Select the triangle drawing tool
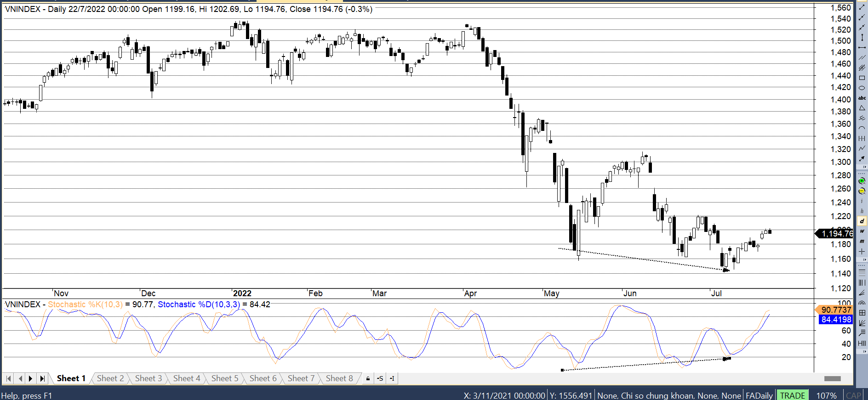The width and height of the screenshot is (868, 400). [x=862, y=108]
